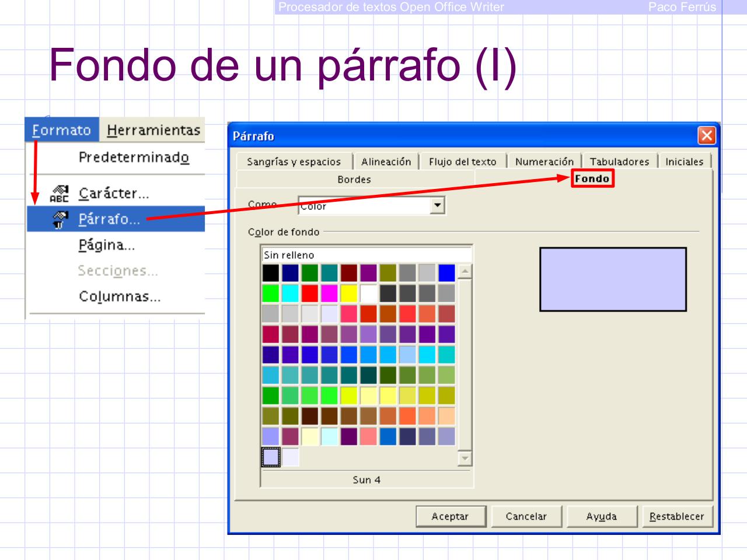Open the Herramientas menu
Viewport: 747px width, 560px height.
(x=153, y=131)
